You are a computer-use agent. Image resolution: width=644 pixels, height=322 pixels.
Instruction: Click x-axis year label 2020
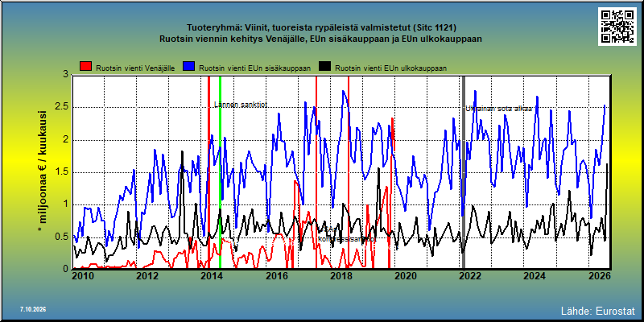pos(406,275)
